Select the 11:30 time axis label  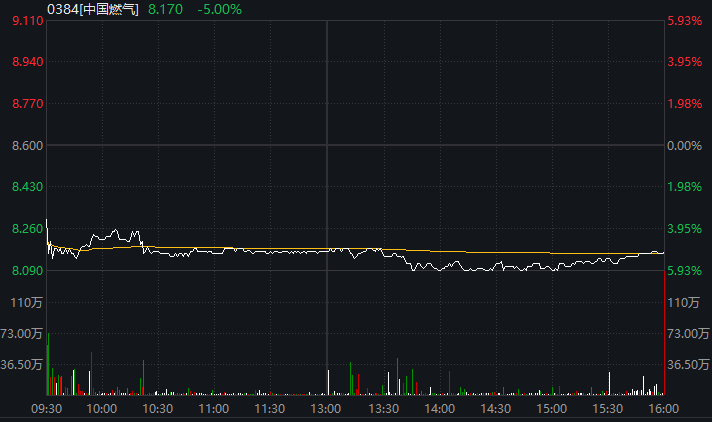click(270, 408)
